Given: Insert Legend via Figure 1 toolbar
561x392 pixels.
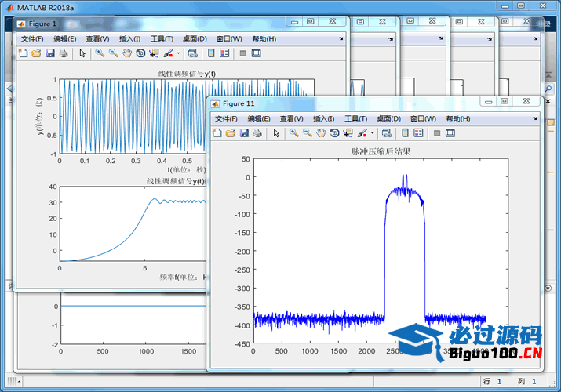Looking at the screenshot, I should click(x=224, y=53).
